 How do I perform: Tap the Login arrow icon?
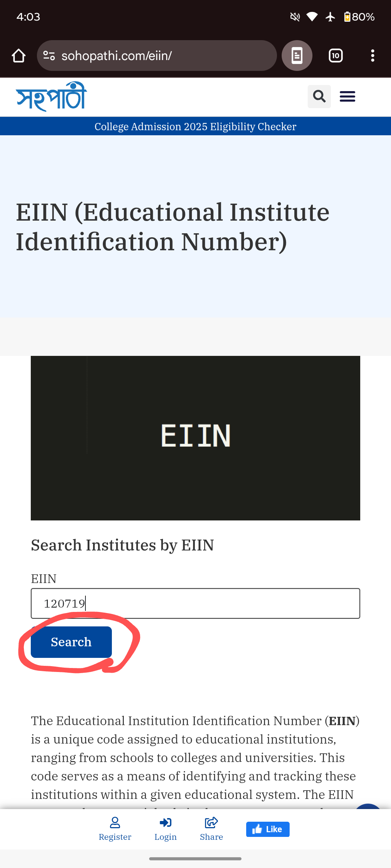(x=165, y=823)
